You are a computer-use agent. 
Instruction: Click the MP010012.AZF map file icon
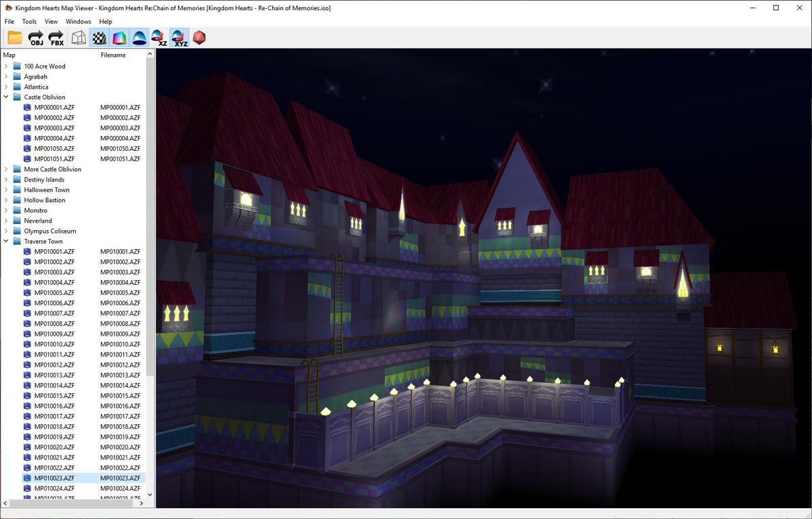click(27, 365)
